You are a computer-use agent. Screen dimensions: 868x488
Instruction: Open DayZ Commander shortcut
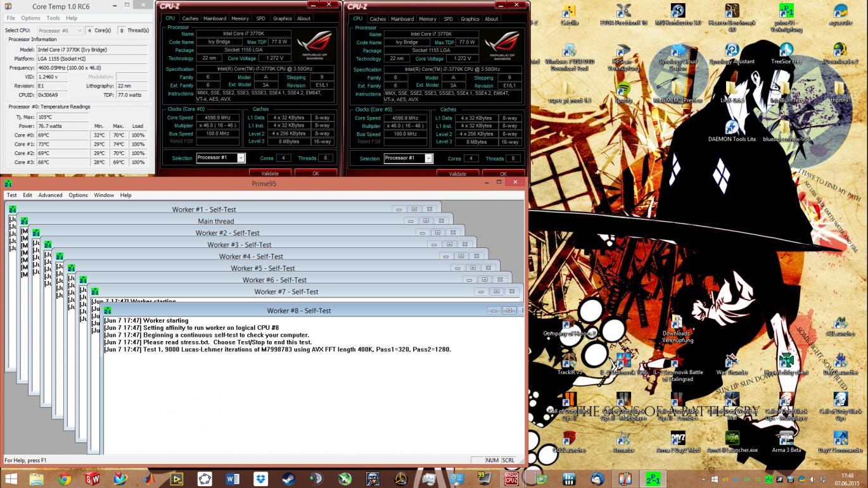pos(841,441)
